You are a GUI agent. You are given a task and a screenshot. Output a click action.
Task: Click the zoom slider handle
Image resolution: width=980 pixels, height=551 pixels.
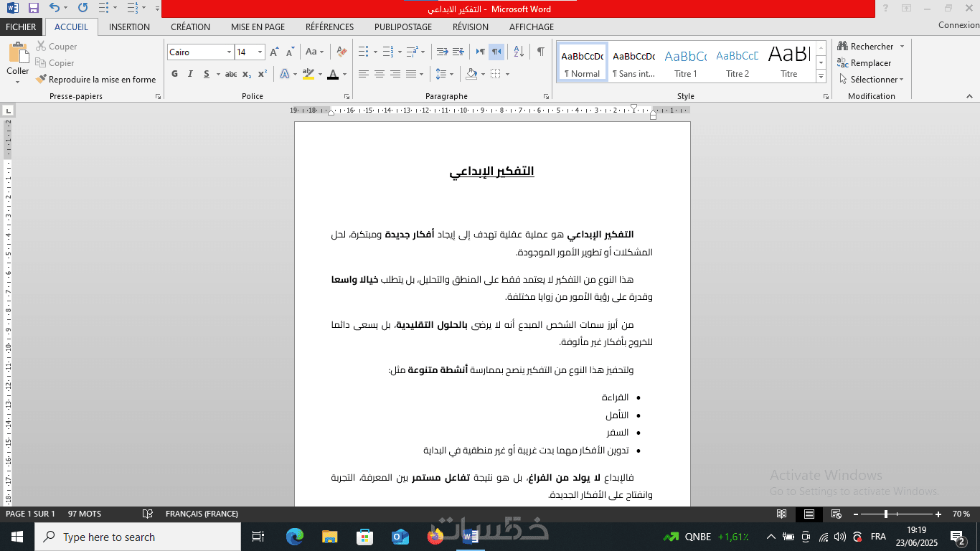(x=886, y=514)
